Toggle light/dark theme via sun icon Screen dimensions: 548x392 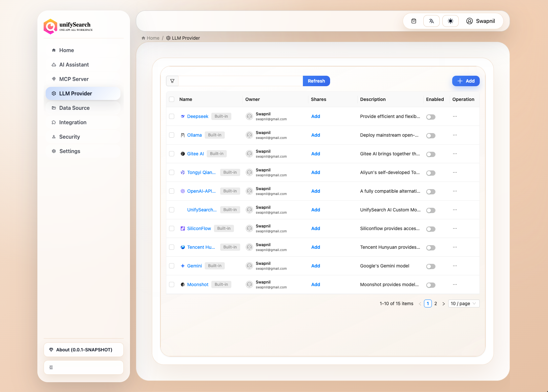point(451,21)
